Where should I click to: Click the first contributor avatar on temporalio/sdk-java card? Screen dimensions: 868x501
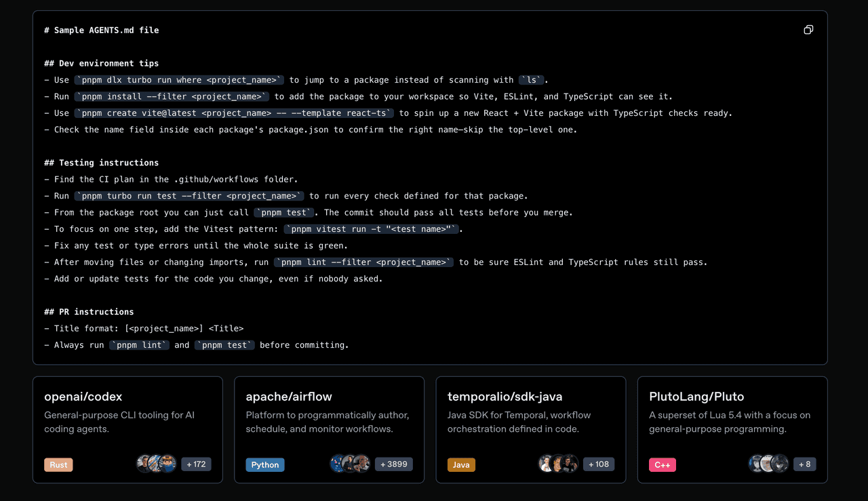click(x=547, y=464)
